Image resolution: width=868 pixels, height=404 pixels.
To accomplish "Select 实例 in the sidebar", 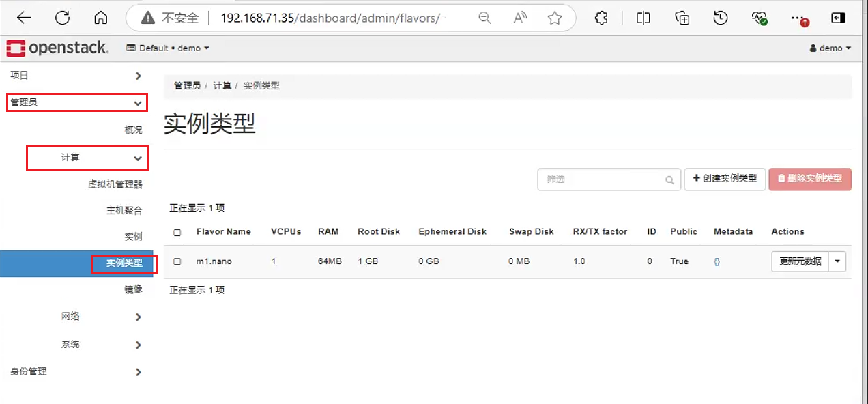I will click(x=133, y=237).
